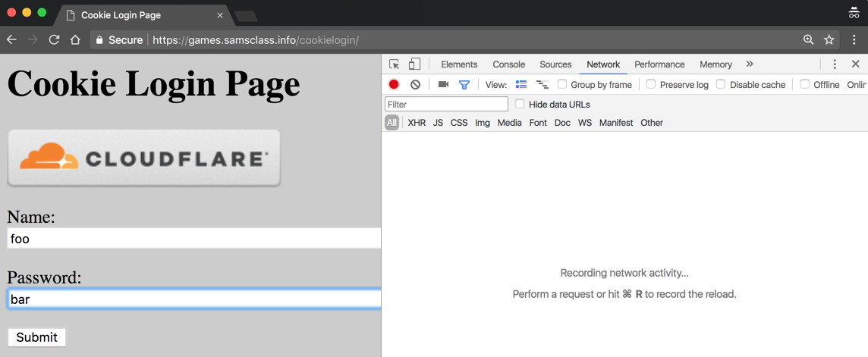Filter requests by CSS

click(459, 123)
